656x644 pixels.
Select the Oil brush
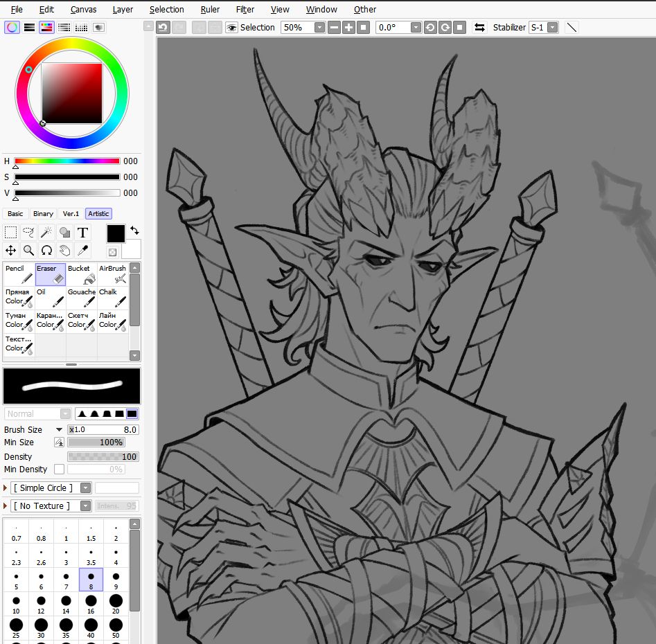coord(50,298)
